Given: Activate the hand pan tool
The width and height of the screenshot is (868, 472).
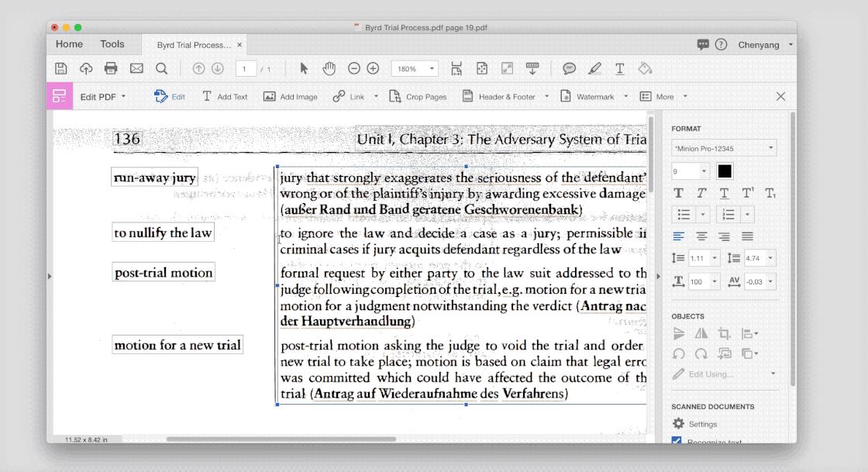Looking at the screenshot, I should 329,69.
